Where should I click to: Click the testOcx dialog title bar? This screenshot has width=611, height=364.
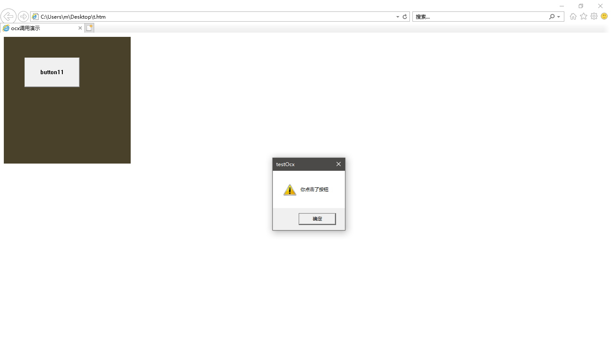click(303, 164)
